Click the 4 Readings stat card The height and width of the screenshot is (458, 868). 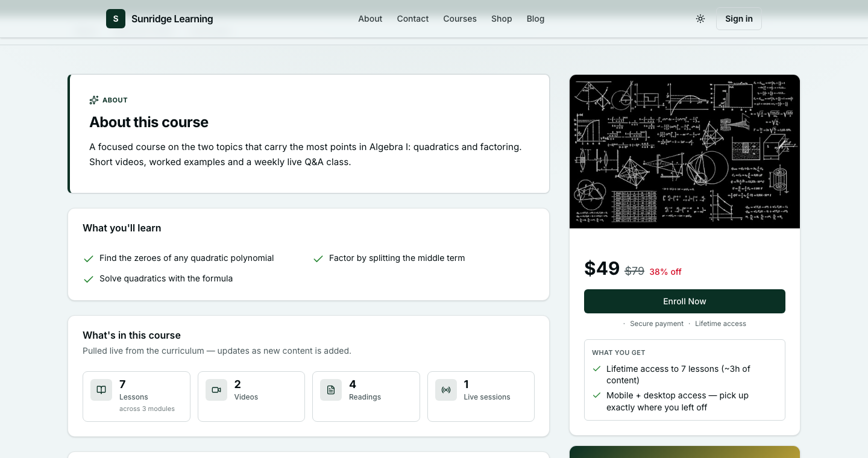366,397
